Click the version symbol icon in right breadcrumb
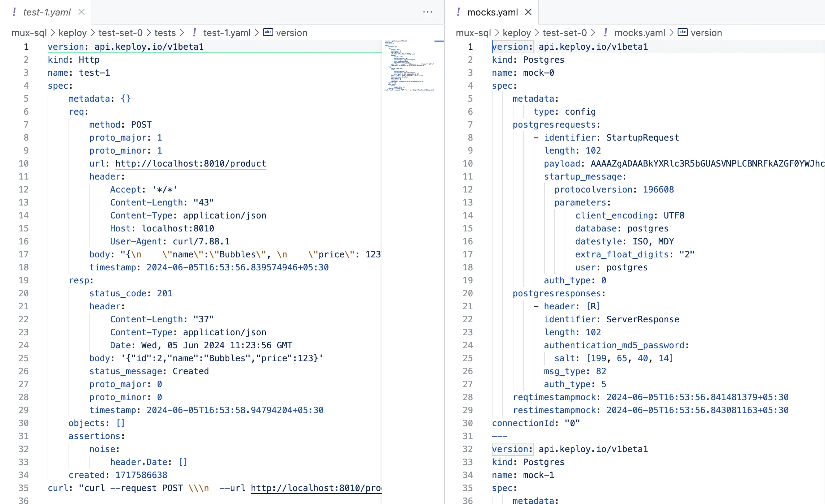 [x=683, y=32]
